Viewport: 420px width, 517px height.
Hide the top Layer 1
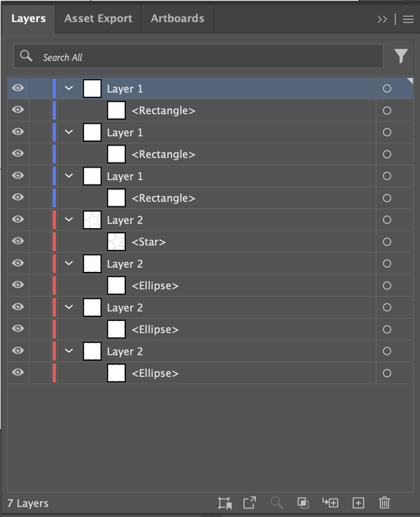[18, 88]
